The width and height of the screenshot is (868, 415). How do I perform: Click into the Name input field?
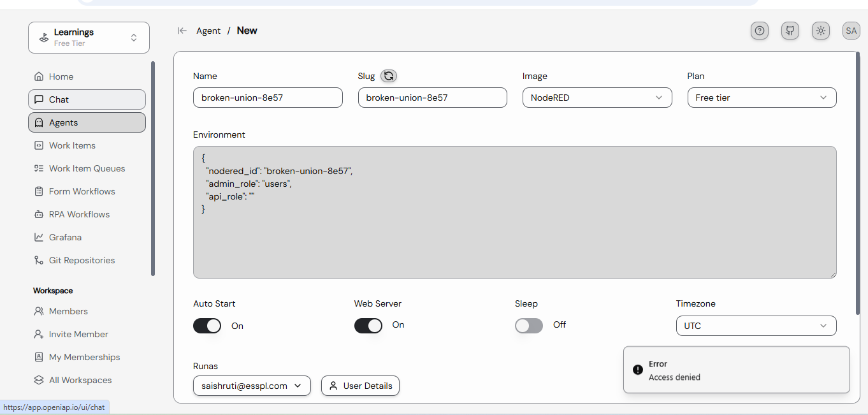[x=268, y=98]
